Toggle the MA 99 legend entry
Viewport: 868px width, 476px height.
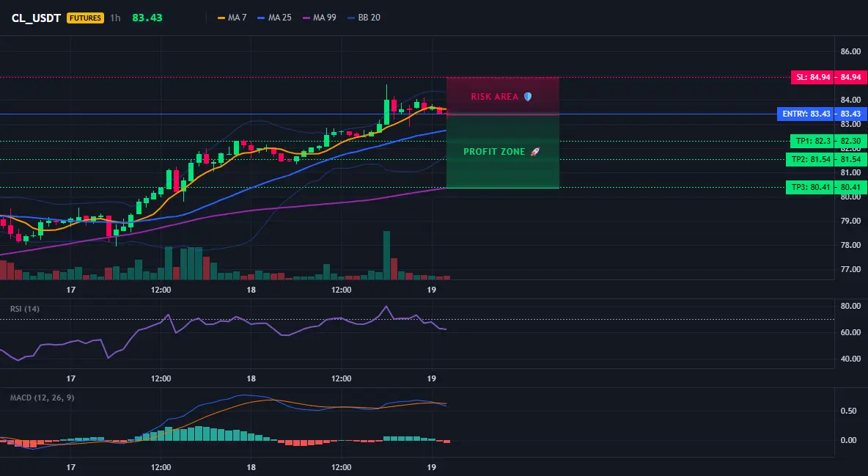coord(320,18)
